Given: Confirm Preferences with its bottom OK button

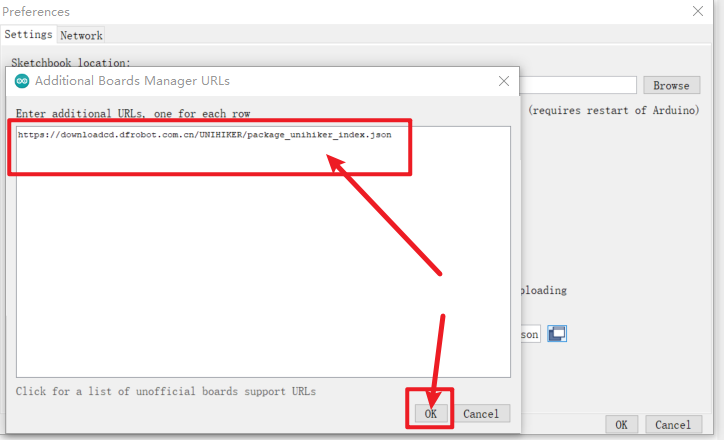Looking at the screenshot, I should tap(621, 425).
